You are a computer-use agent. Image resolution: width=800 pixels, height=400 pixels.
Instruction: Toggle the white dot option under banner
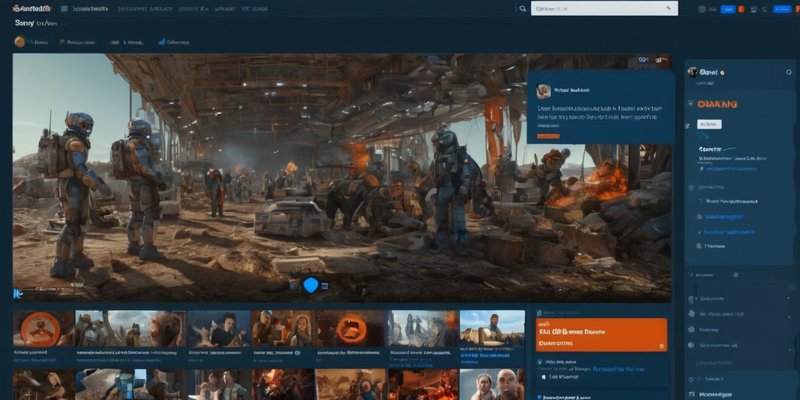(x=542, y=376)
